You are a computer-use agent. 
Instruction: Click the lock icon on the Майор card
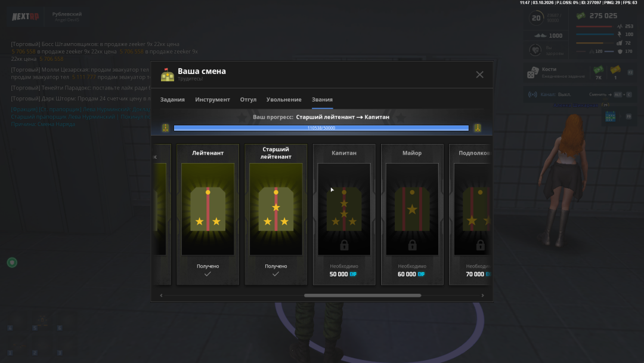pos(413,245)
